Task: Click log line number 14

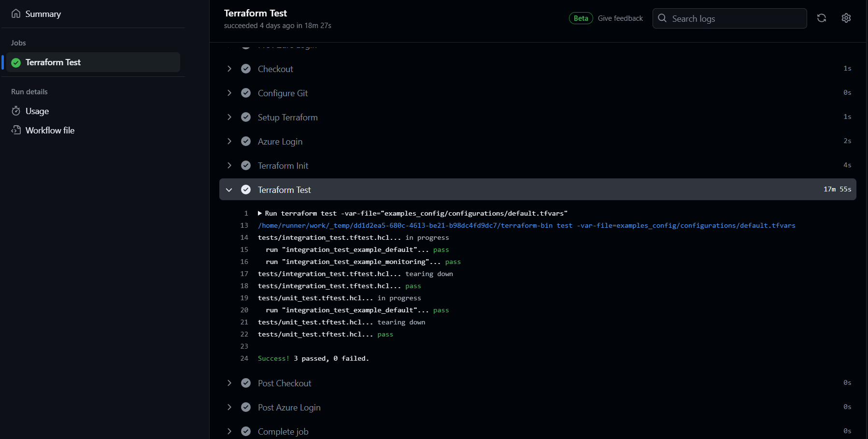Action: pyautogui.click(x=244, y=237)
